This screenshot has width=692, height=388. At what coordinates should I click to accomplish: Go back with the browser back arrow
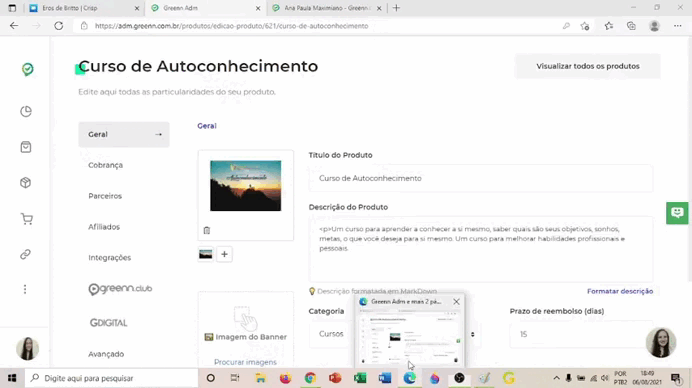[x=14, y=26]
